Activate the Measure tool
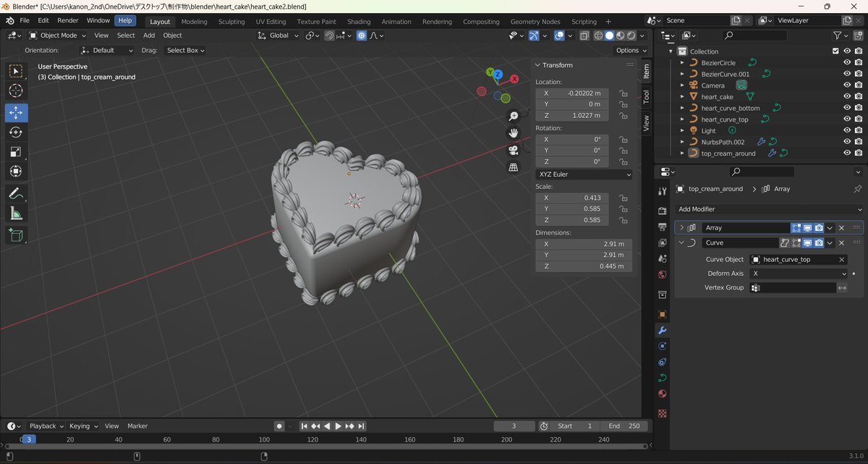 [x=16, y=213]
